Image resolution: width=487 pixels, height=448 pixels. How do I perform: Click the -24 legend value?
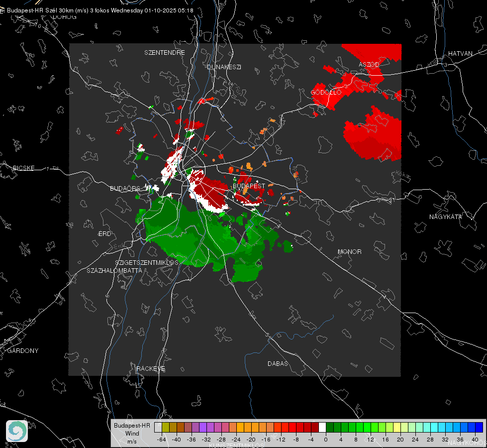(236, 440)
